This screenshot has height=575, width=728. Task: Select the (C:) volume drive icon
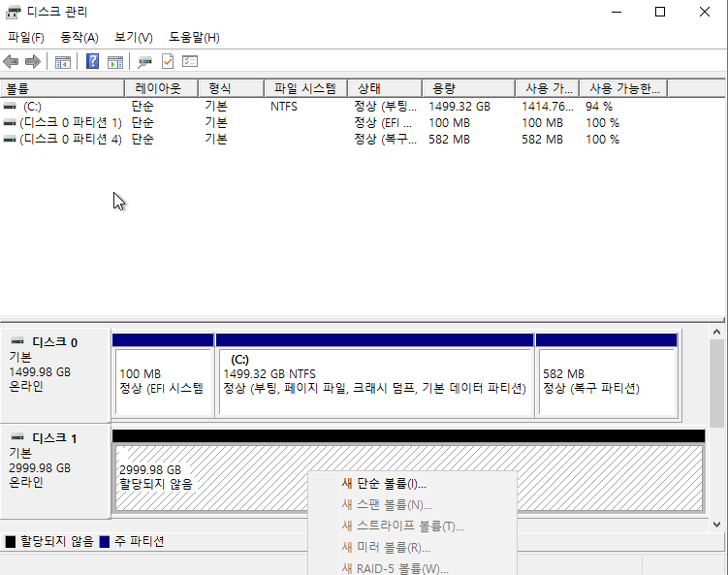10,107
